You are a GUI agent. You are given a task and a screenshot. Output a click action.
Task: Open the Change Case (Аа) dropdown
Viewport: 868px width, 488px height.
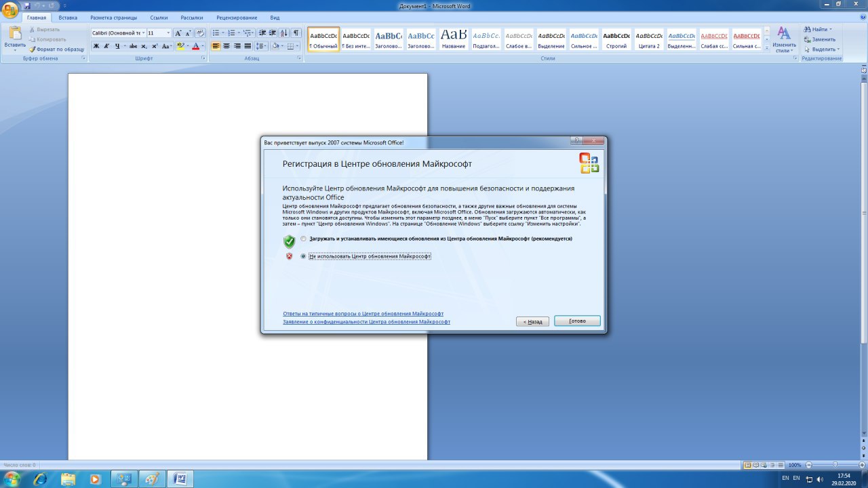coord(167,46)
